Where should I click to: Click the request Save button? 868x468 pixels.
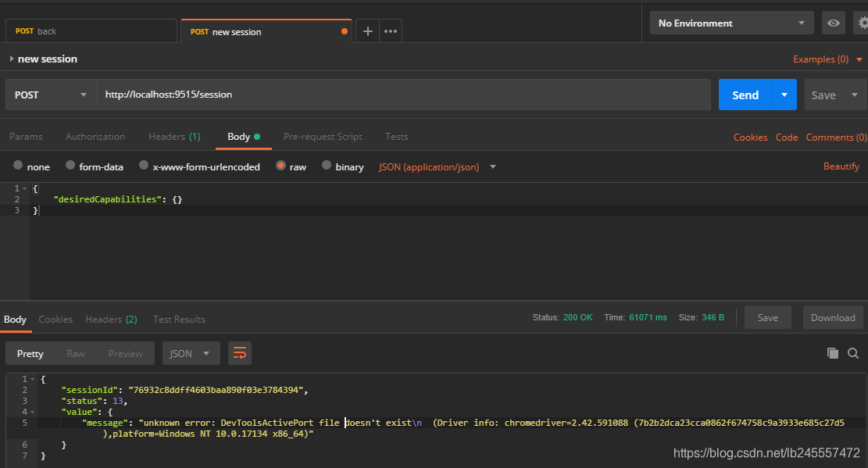pyautogui.click(x=823, y=95)
